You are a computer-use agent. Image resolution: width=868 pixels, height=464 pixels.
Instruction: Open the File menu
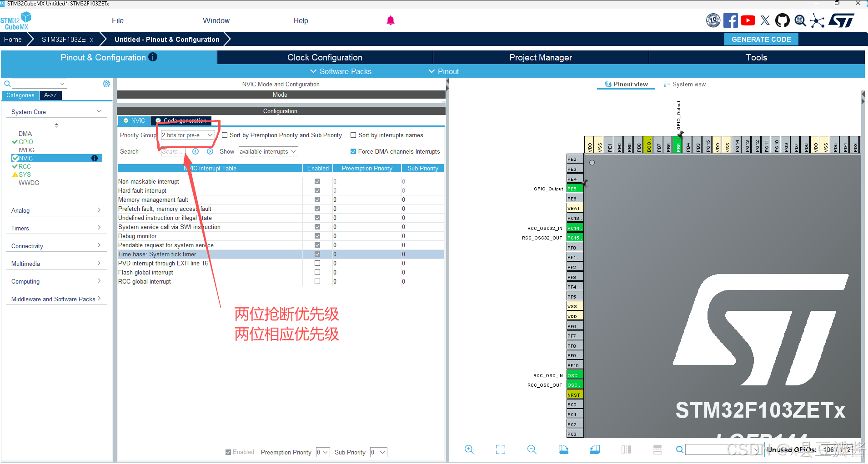click(118, 20)
